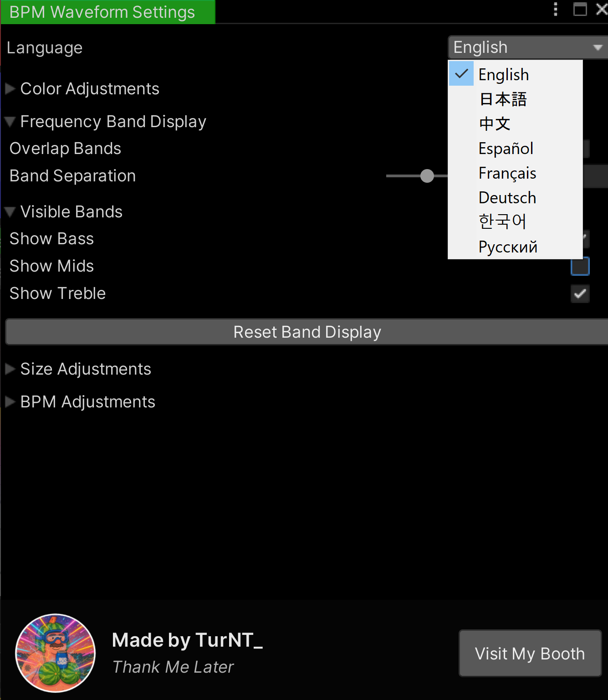Click the Reset Band Display button

[x=307, y=332]
